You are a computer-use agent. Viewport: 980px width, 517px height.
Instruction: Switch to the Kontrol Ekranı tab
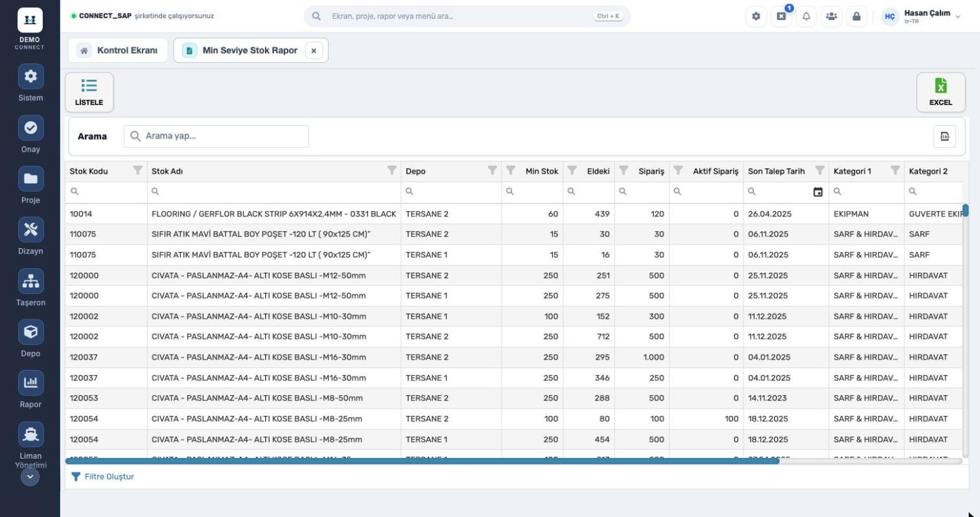(x=118, y=51)
